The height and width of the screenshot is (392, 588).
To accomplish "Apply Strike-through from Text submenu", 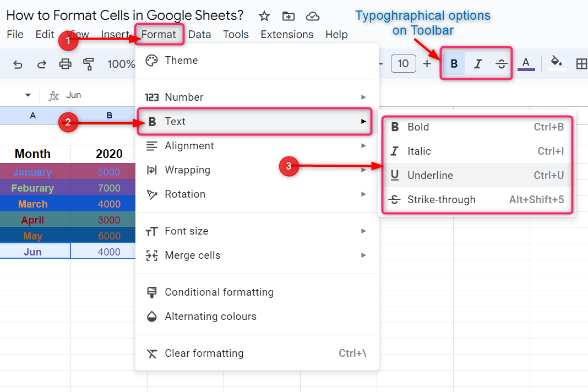I will 477,200.
